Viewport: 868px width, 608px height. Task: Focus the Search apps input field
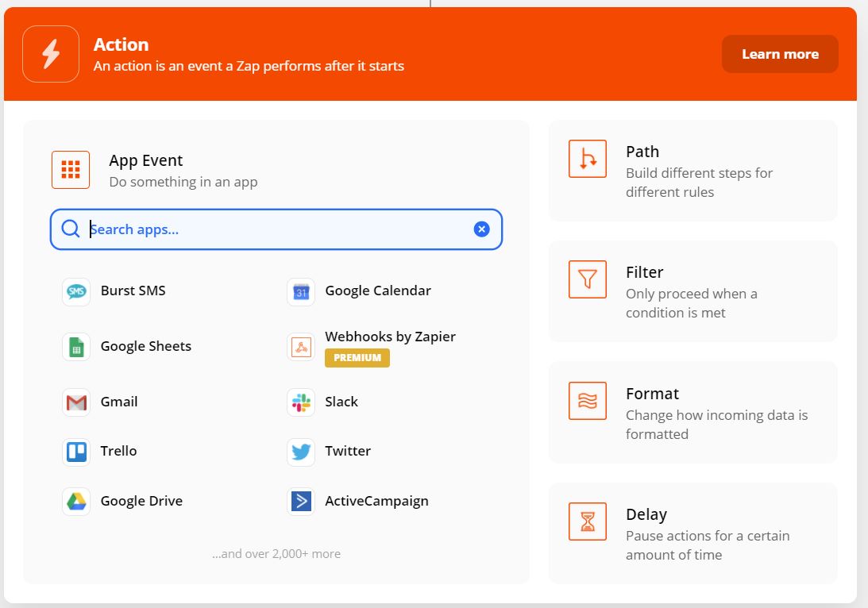(x=276, y=229)
